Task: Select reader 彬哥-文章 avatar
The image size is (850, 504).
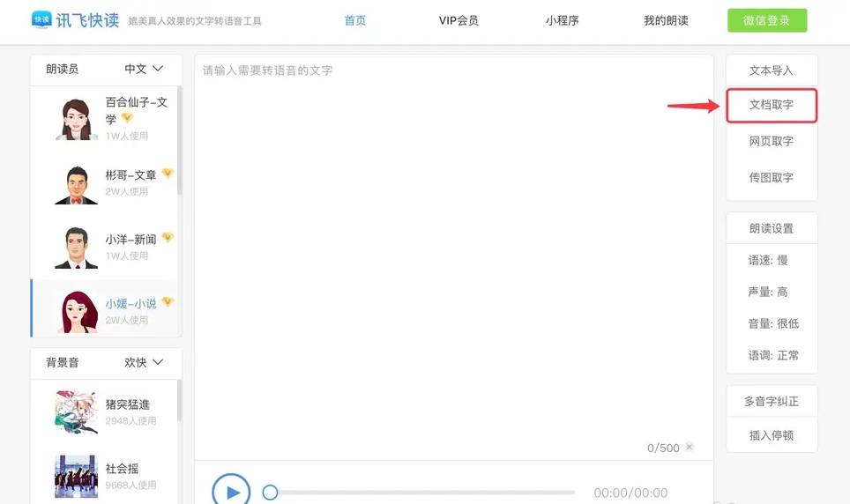Action: point(76,185)
